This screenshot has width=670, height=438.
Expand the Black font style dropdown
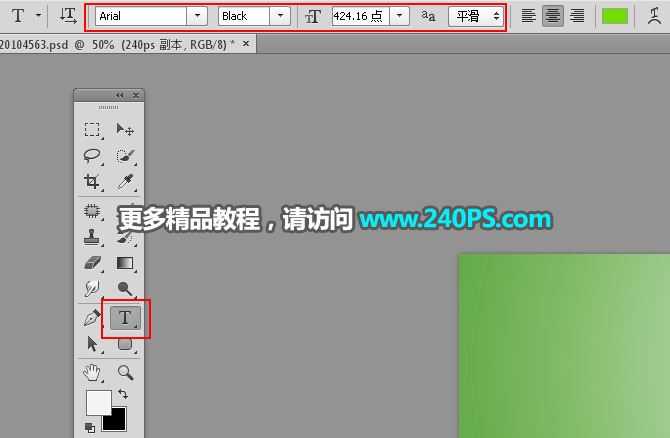[x=280, y=16]
